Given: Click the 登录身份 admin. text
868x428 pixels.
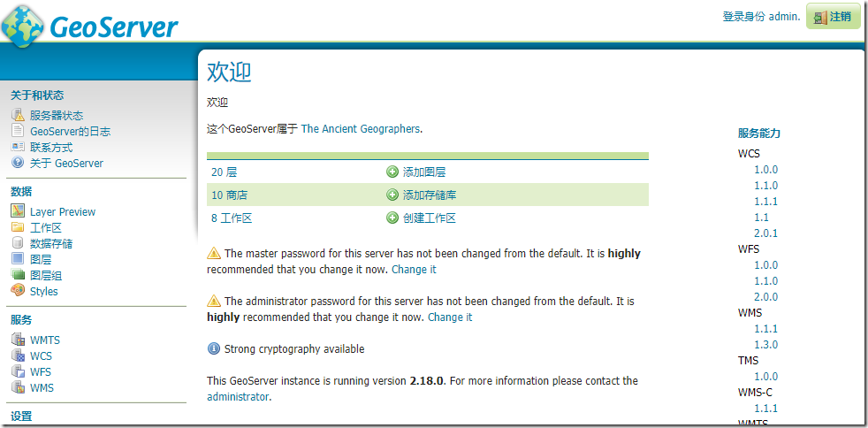Looking at the screenshot, I should click(x=761, y=16).
